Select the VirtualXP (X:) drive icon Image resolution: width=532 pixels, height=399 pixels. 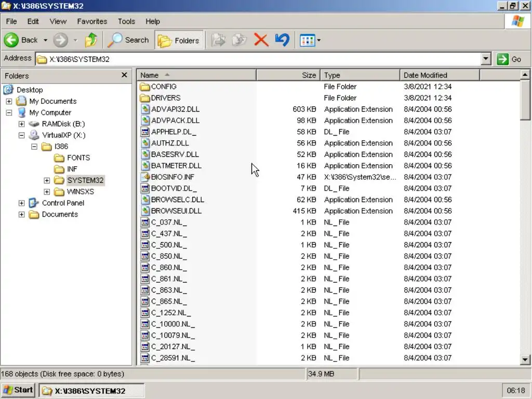tap(34, 135)
